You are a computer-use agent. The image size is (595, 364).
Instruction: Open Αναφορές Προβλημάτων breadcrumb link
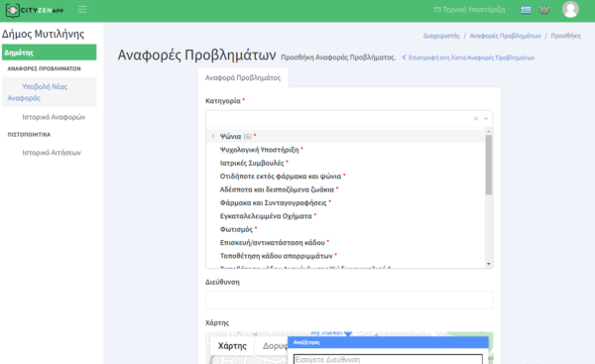click(506, 36)
